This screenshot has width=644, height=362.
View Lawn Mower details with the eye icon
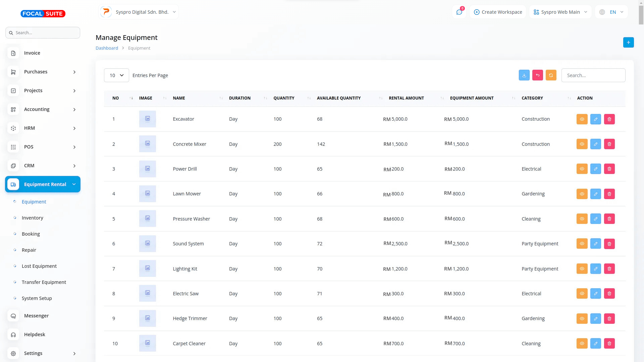[x=582, y=194]
